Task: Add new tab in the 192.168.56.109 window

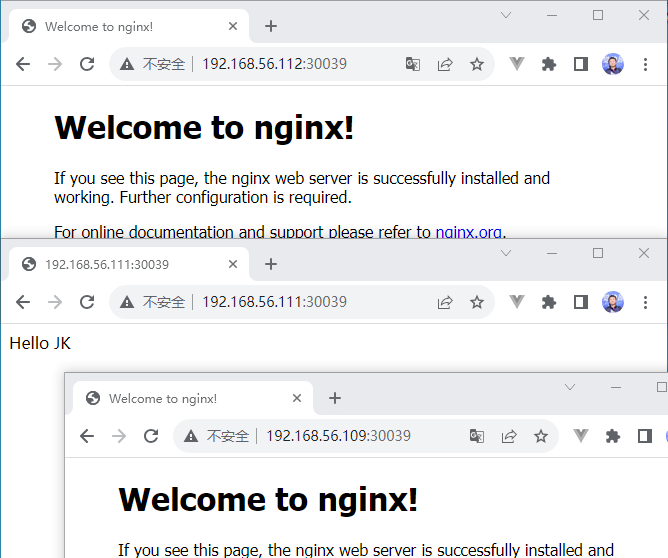Action: tap(335, 398)
